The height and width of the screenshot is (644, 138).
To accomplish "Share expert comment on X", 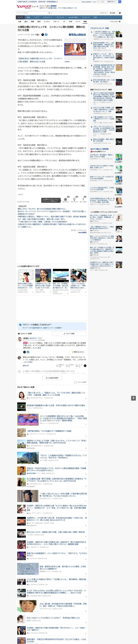I will (x=25, y=352).
